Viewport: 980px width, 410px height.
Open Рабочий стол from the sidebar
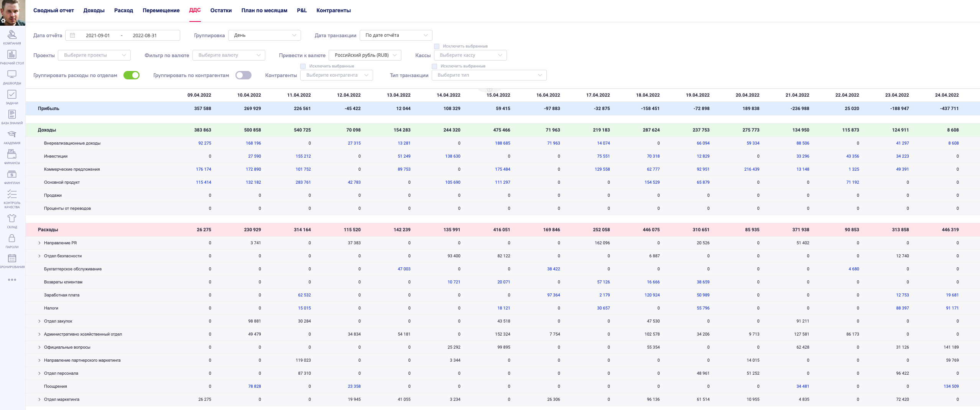[x=12, y=55]
